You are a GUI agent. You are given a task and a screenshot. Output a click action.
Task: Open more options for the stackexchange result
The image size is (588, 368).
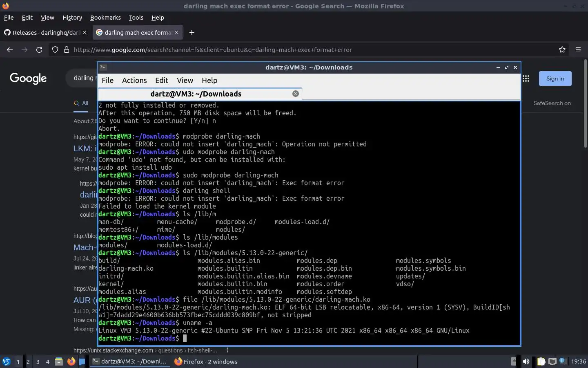pos(227,350)
